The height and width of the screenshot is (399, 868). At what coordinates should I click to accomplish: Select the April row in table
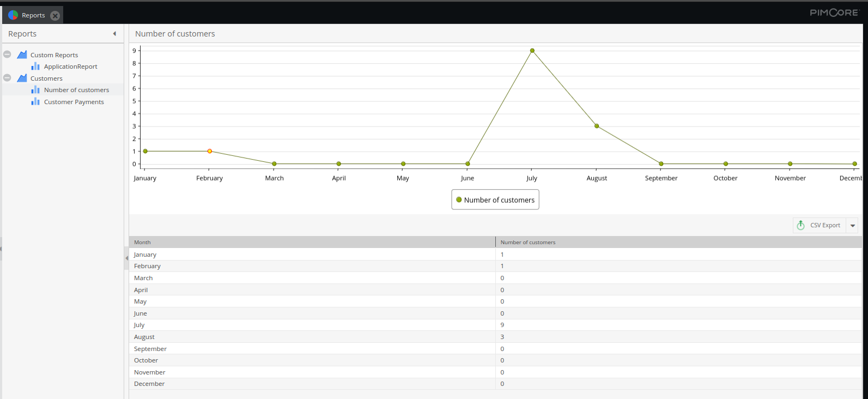pyautogui.click(x=495, y=289)
